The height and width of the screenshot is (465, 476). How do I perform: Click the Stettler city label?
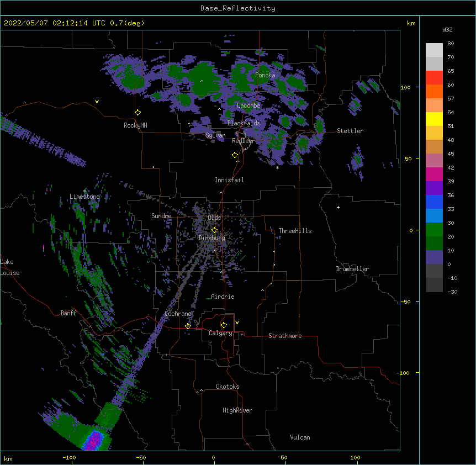(350, 131)
